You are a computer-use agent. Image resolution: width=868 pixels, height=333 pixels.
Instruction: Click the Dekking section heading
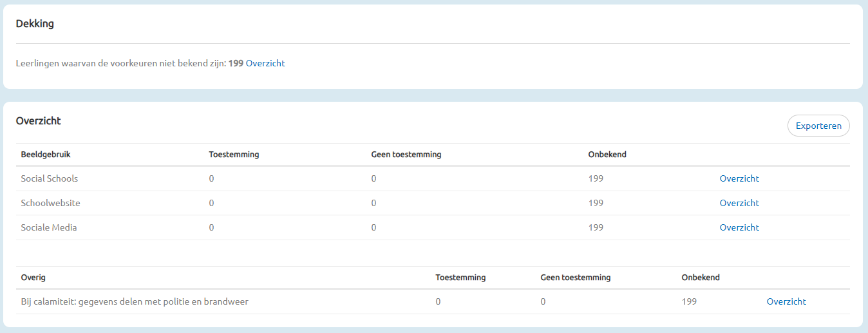(x=35, y=24)
